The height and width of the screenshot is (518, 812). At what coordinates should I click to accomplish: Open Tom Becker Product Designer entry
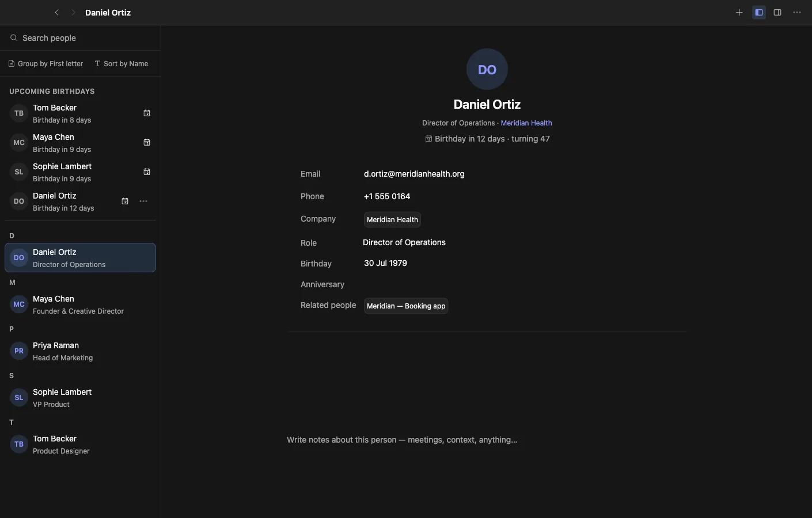[80, 444]
